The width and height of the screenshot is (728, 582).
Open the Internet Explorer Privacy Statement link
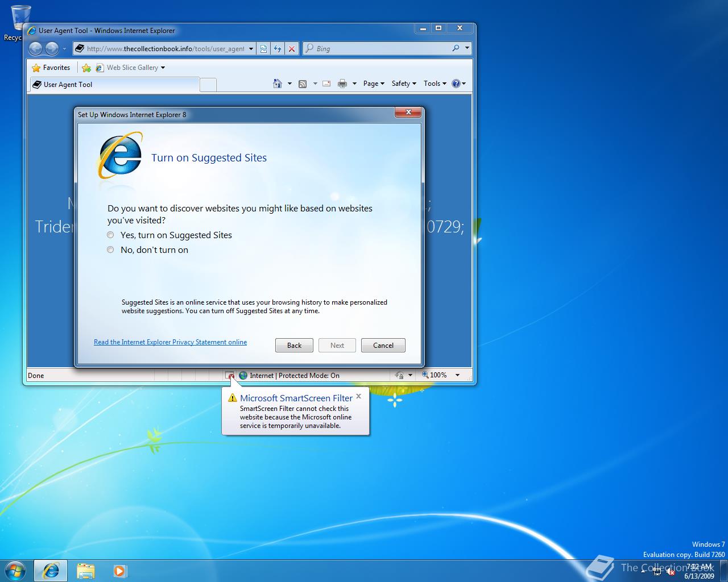170,342
